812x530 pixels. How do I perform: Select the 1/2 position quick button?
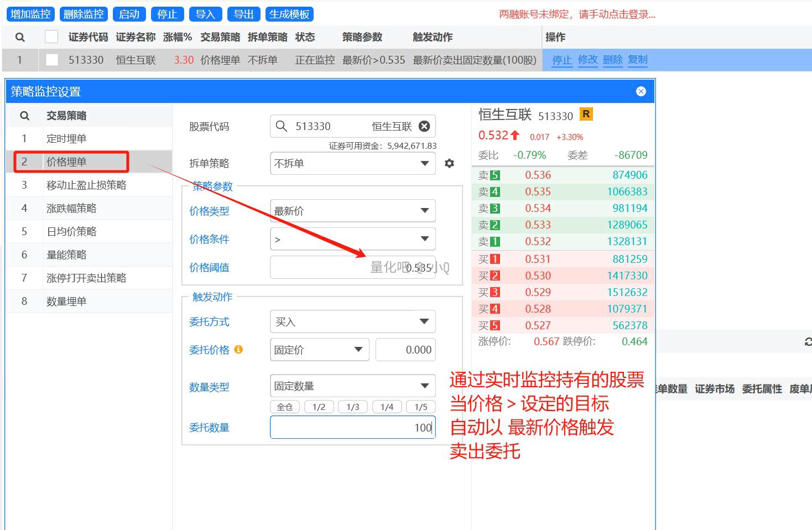pos(319,407)
